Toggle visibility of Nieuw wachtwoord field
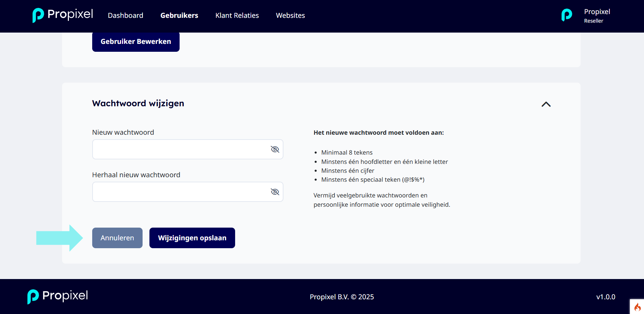The image size is (644, 314). point(275,149)
